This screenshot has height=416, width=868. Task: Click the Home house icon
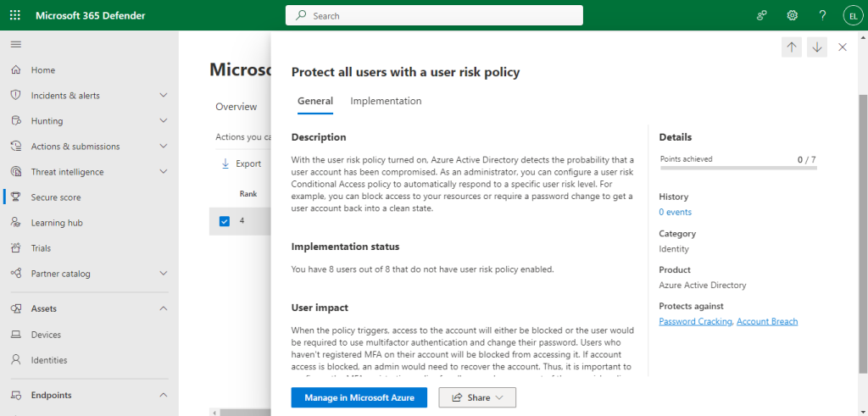point(16,70)
